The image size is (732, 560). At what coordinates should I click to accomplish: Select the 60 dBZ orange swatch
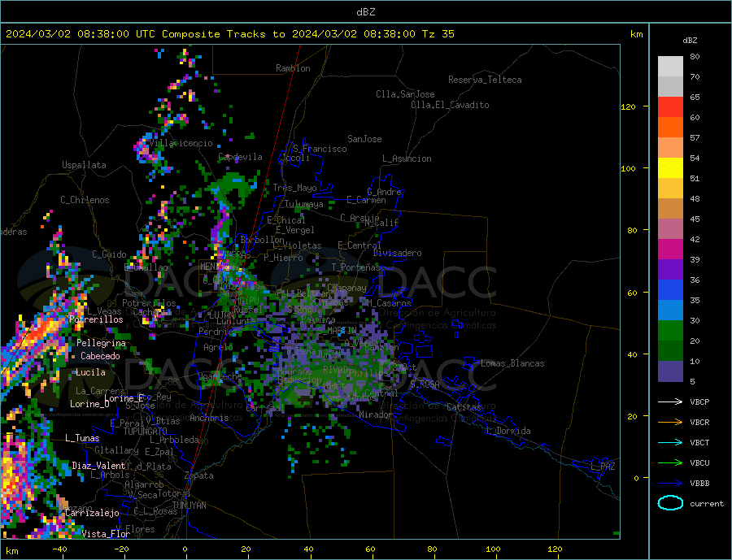coord(670,128)
